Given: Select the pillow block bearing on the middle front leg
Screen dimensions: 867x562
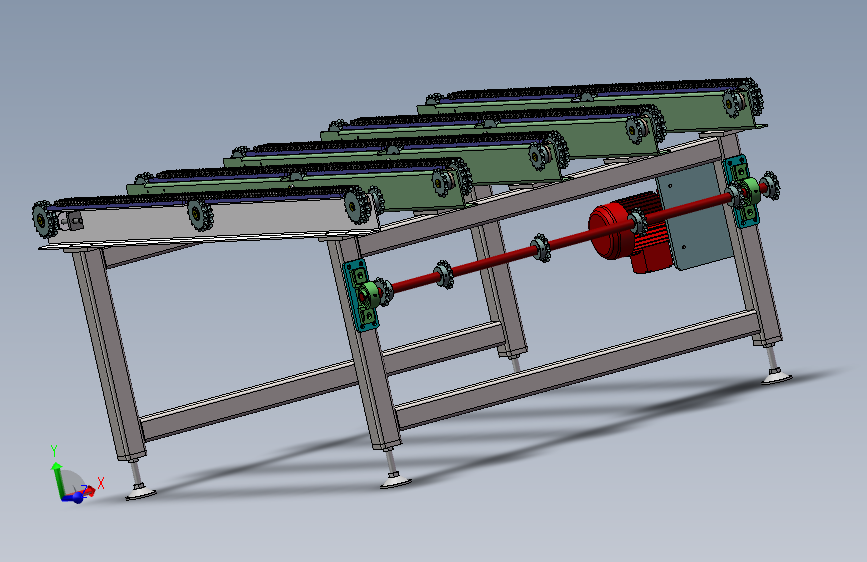Looking at the screenshot, I should (x=372, y=295).
